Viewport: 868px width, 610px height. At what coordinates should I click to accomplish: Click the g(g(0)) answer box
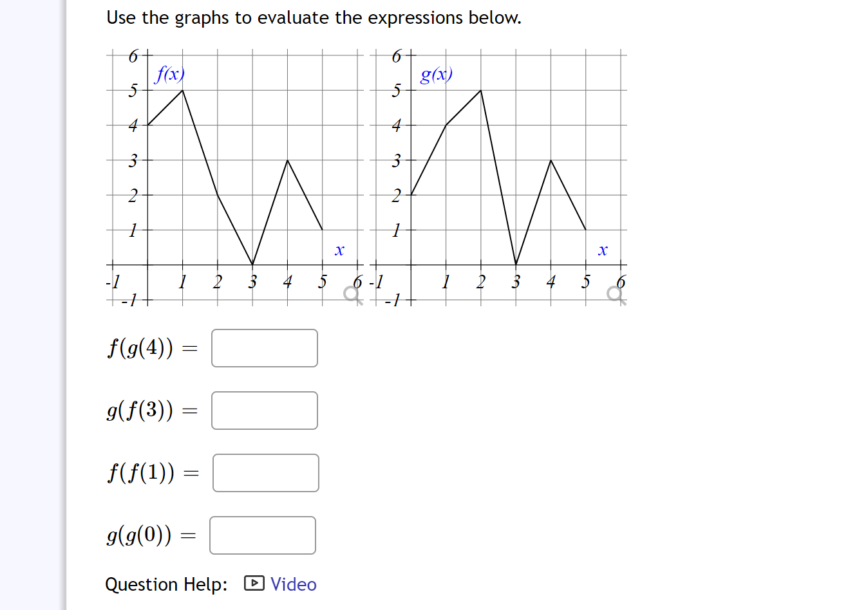click(x=261, y=535)
